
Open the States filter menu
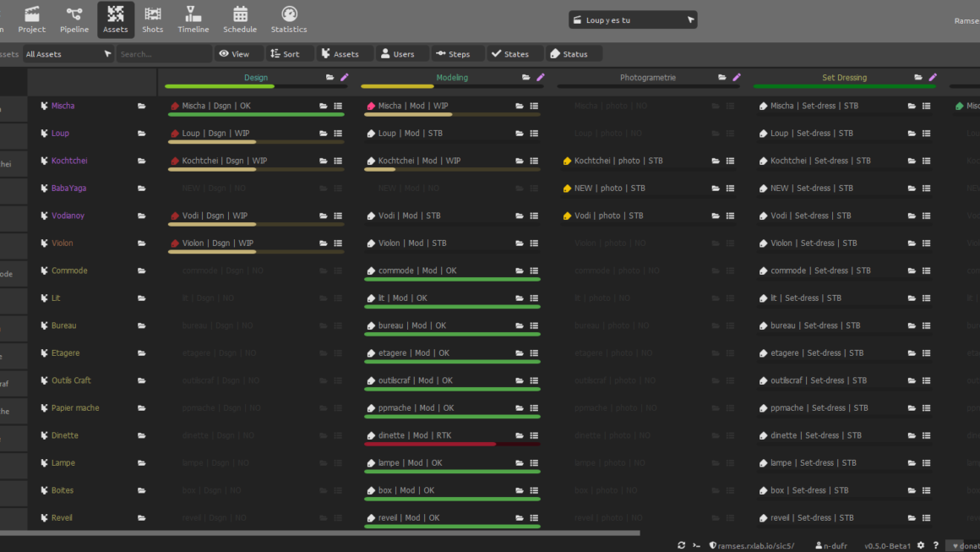coord(510,54)
